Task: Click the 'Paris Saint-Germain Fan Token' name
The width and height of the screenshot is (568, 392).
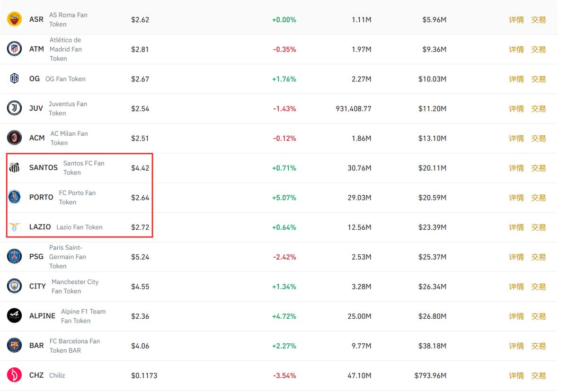Action: click(x=68, y=257)
